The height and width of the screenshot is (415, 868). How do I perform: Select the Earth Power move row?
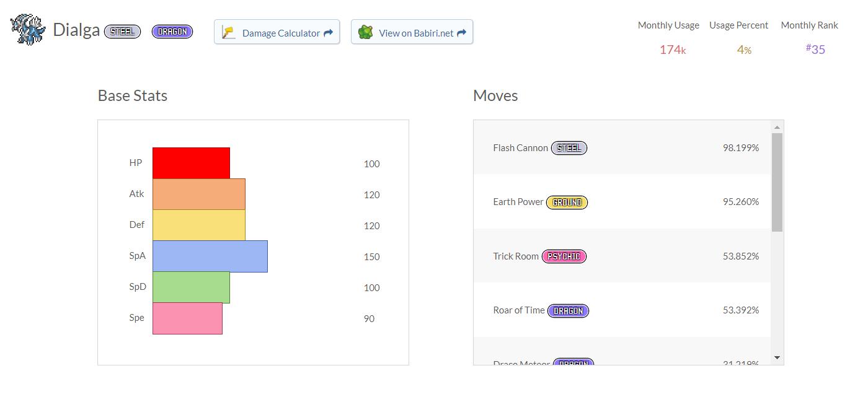point(622,202)
